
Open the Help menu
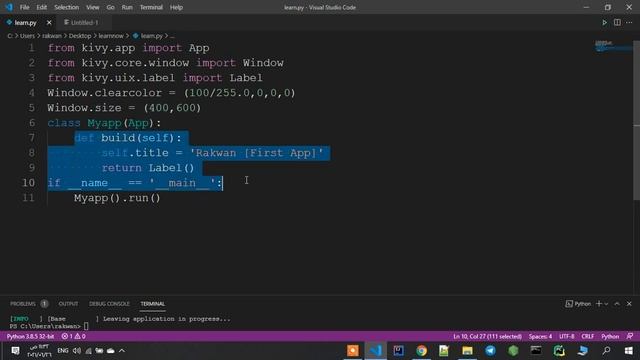pyautogui.click(x=176, y=7)
